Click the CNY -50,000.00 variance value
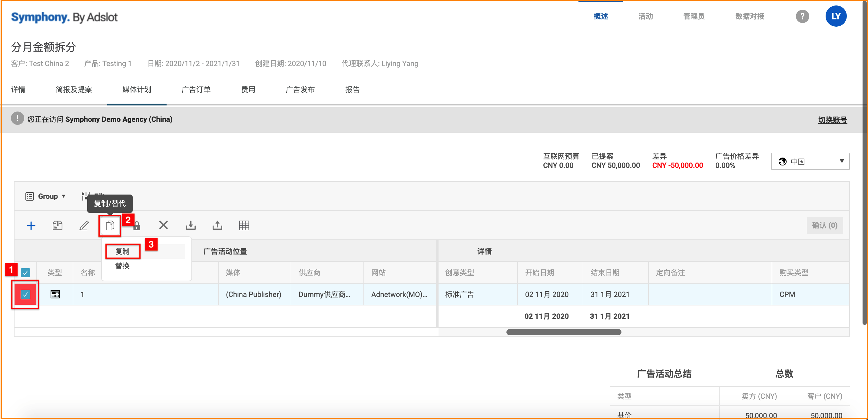 (x=677, y=165)
